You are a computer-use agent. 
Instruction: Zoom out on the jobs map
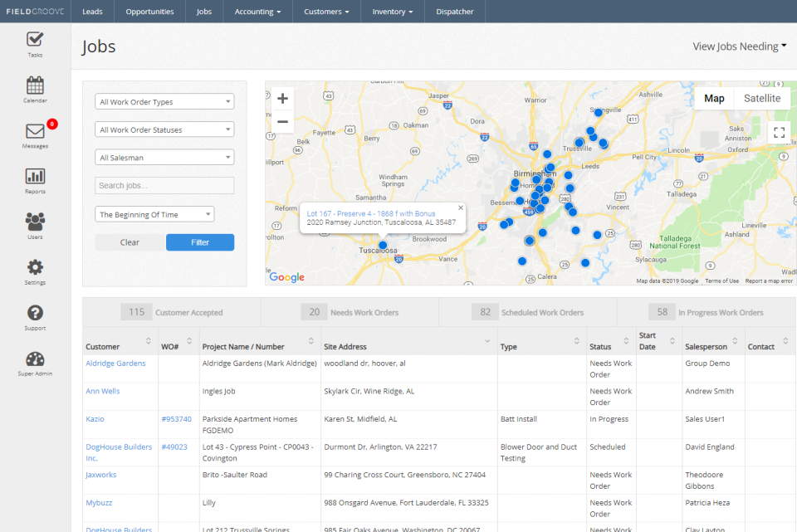coord(282,121)
